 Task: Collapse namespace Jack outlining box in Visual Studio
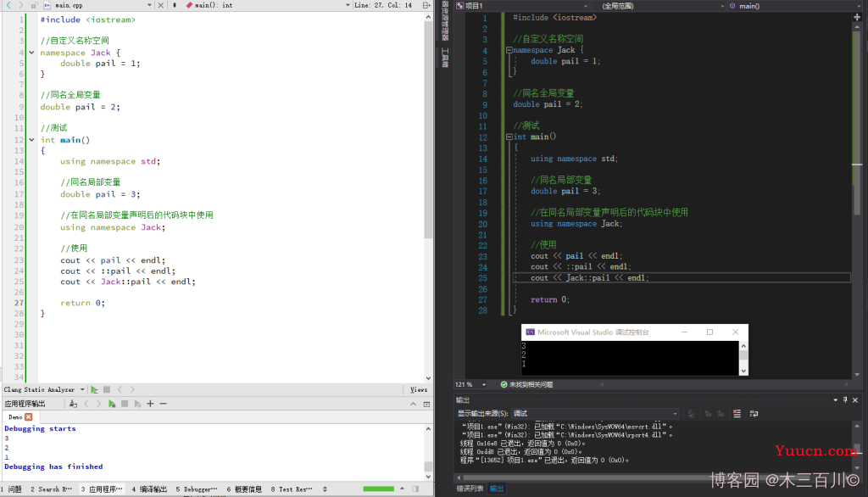tap(509, 50)
